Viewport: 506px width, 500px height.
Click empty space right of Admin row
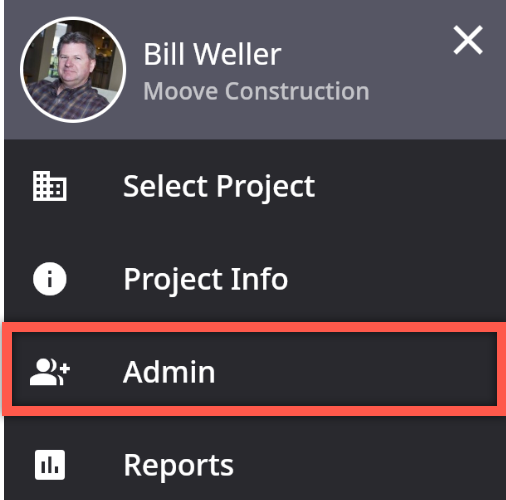(367, 370)
